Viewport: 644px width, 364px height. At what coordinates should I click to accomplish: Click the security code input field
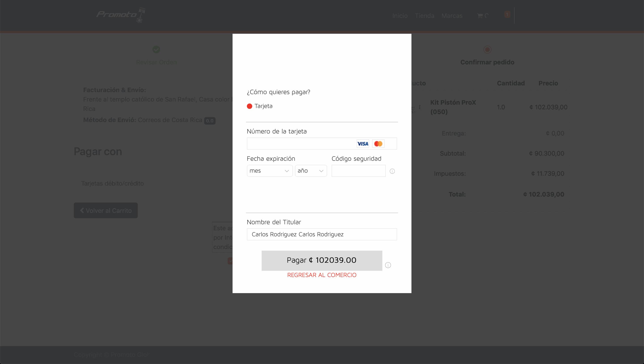[x=358, y=171]
